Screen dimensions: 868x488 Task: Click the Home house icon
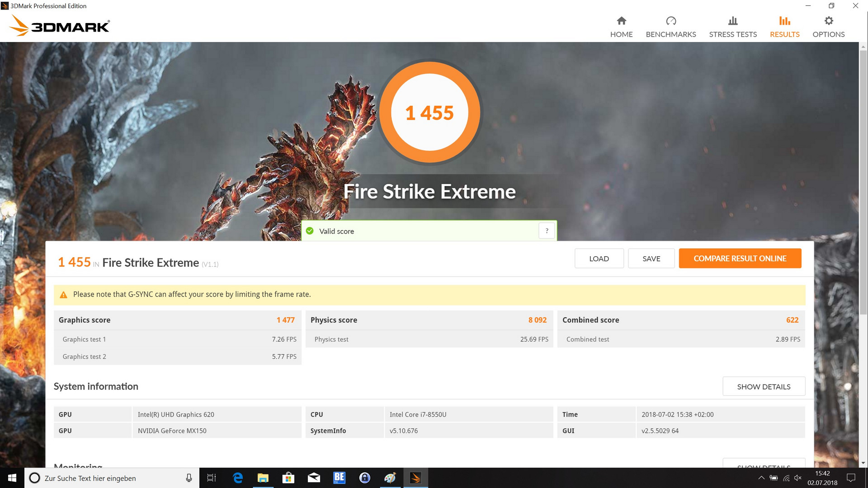pos(621,21)
